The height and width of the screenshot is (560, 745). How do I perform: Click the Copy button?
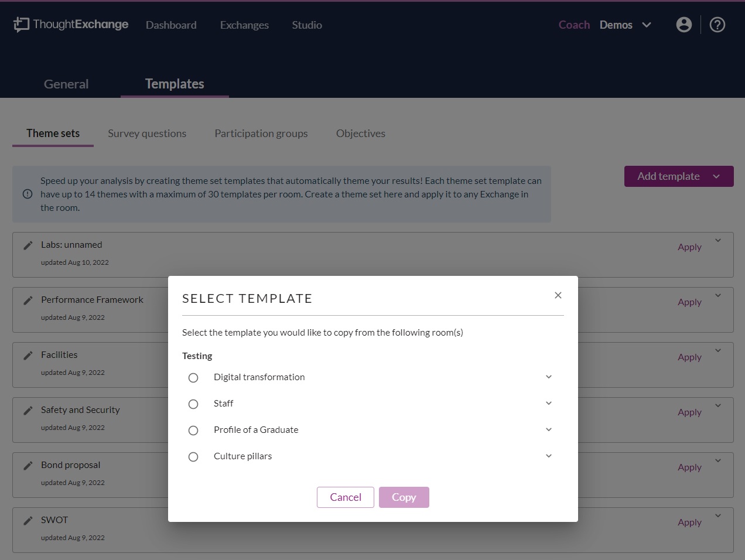tap(404, 497)
